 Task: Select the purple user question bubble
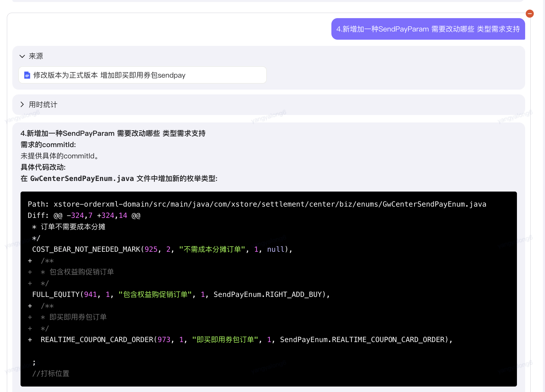[x=428, y=29]
